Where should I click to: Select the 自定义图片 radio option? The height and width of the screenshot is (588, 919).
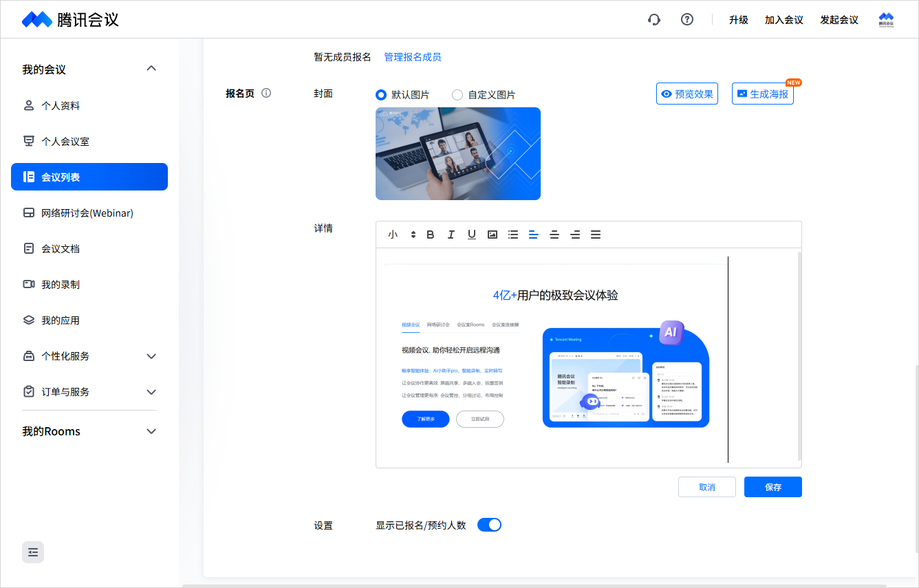(457, 95)
